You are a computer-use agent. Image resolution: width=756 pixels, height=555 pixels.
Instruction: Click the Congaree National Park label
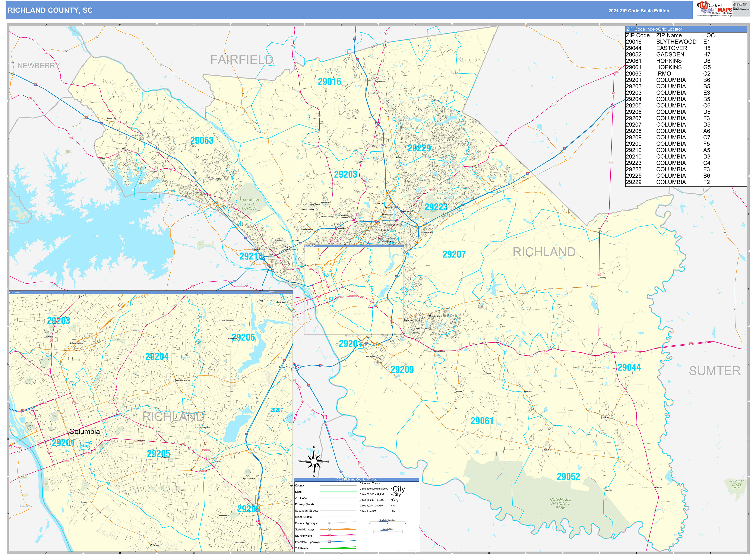point(560,504)
